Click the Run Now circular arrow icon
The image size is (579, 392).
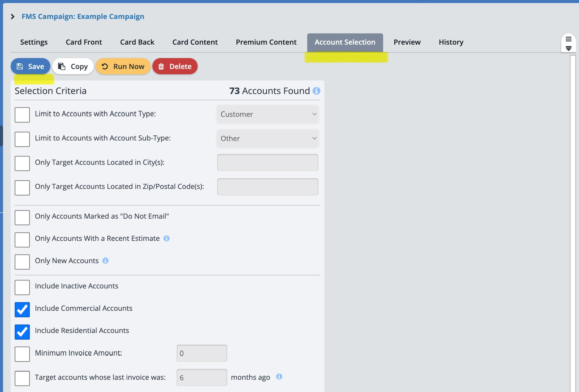(x=105, y=67)
